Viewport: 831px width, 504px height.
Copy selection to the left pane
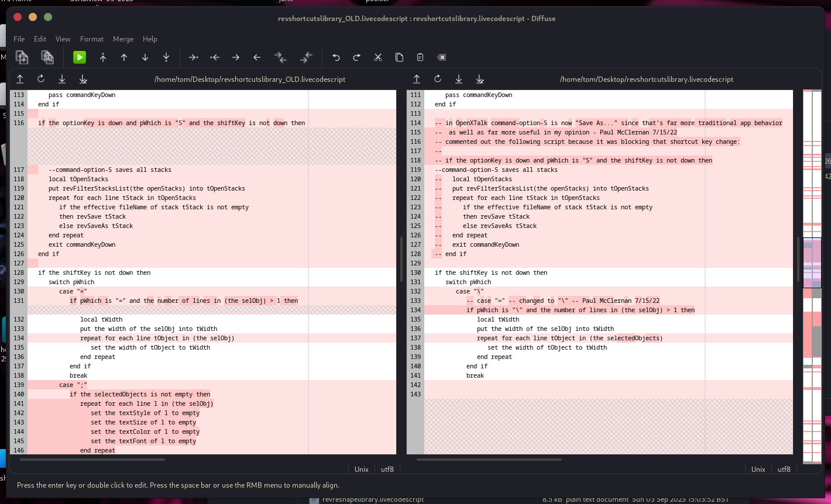point(215,57)
